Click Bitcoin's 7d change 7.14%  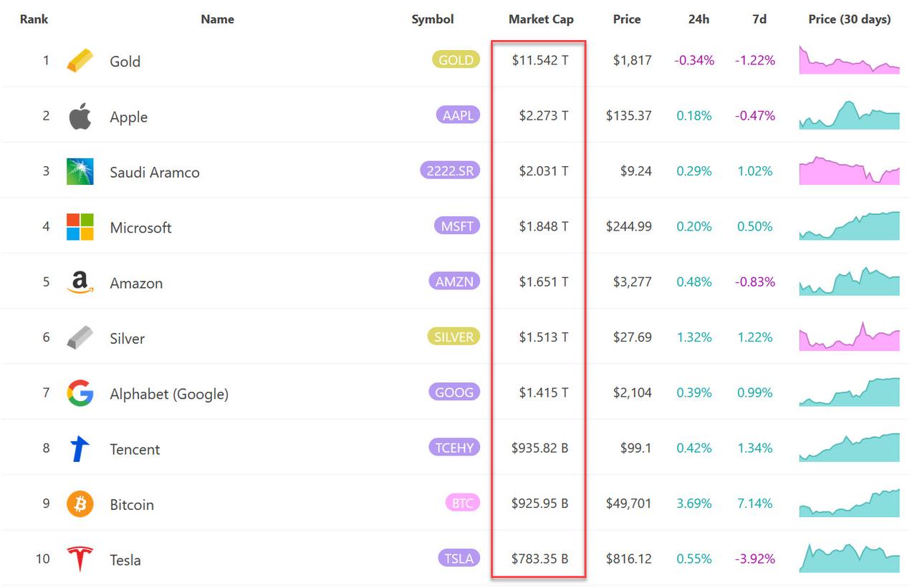pos(755,503)
